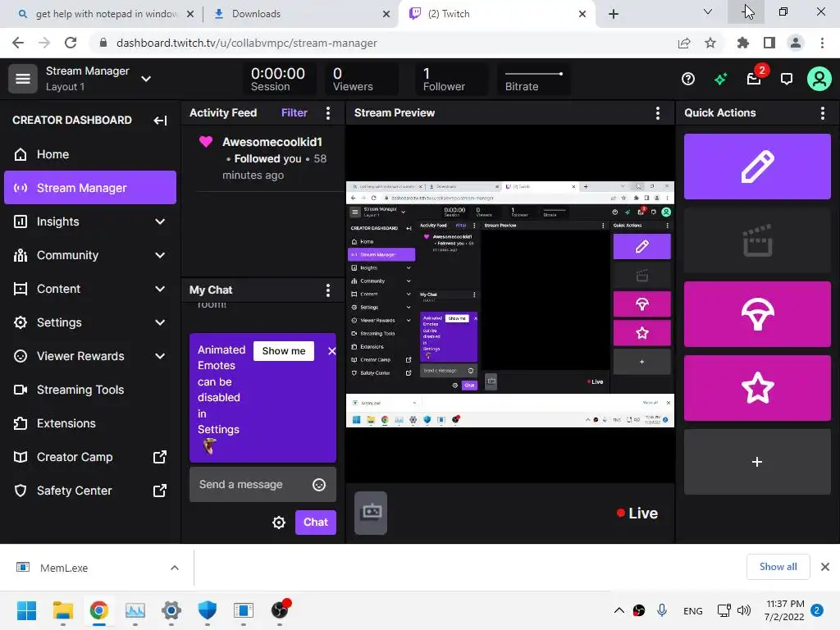This screenshot has width=840, height=630.
Task: Open the OBS icon in the taskbar
Action: pos(281,610)
